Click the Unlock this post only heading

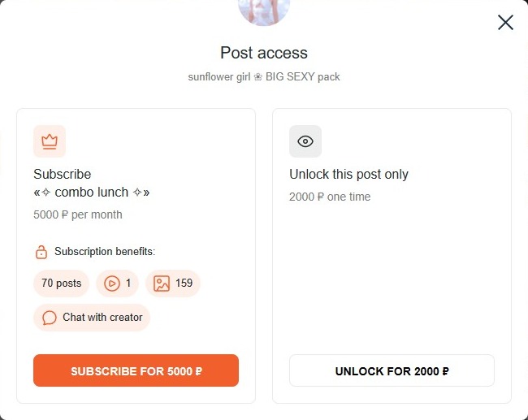click(348, 175)
